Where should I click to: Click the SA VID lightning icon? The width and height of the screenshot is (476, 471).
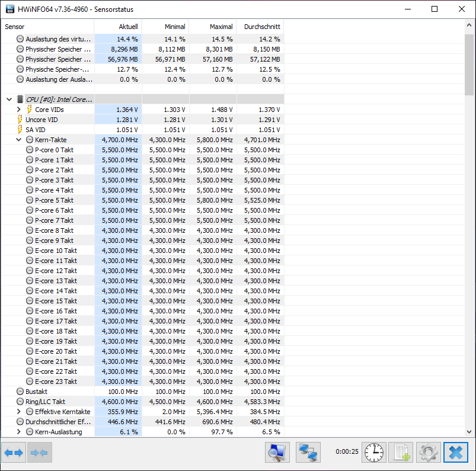coord(20,129)
